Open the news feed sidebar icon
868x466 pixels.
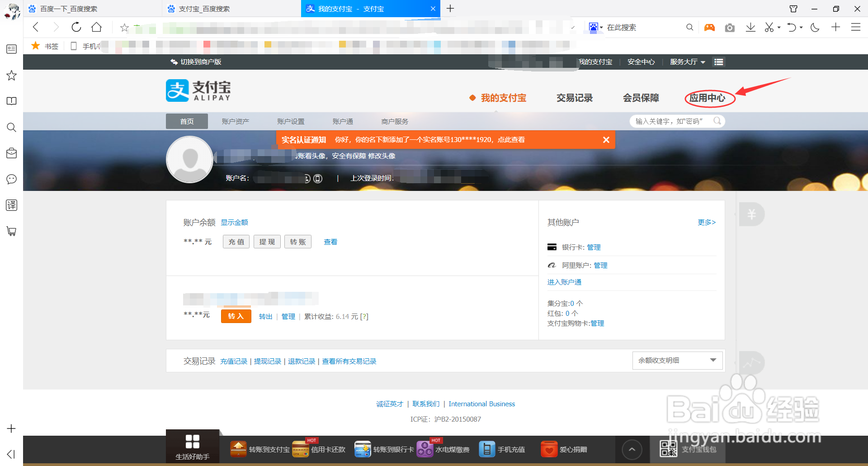(x=12, y=49)
